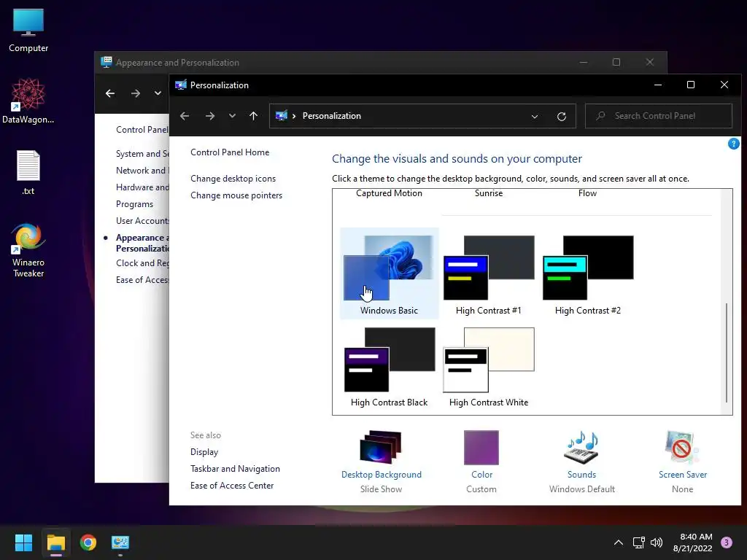The height and width of the screenshot is (560, 747).
Task: Click Control Panel Home in background window
Action: (x=142, y=130)
